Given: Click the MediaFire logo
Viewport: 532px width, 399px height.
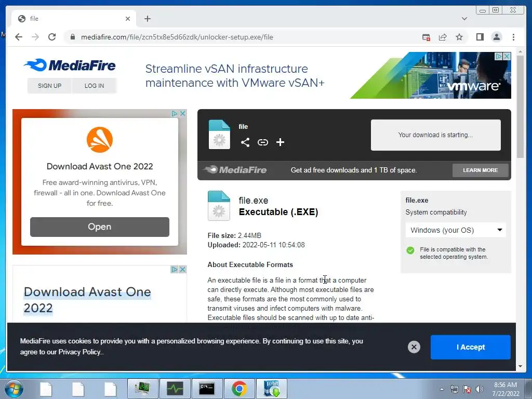Looking at the screenshot, I should (x=70, y=65).
